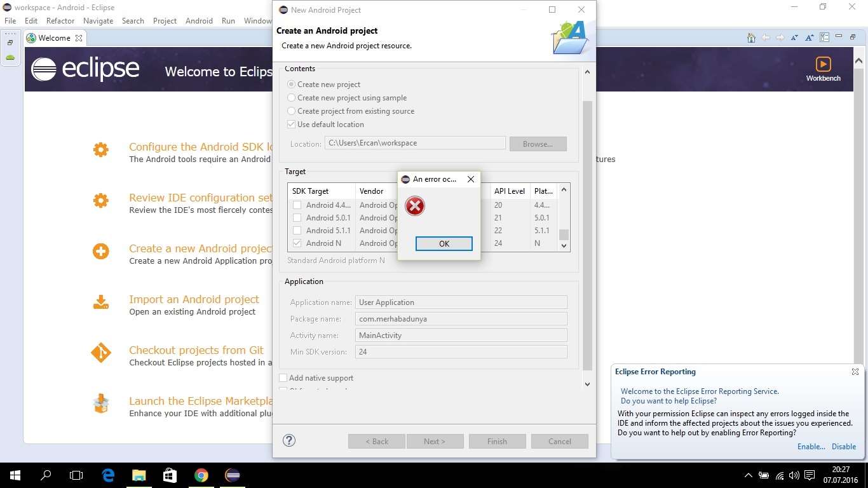
Task: Launch the Workbench from Welcome page
Action: pyautogui.click(x=823, y=69)
